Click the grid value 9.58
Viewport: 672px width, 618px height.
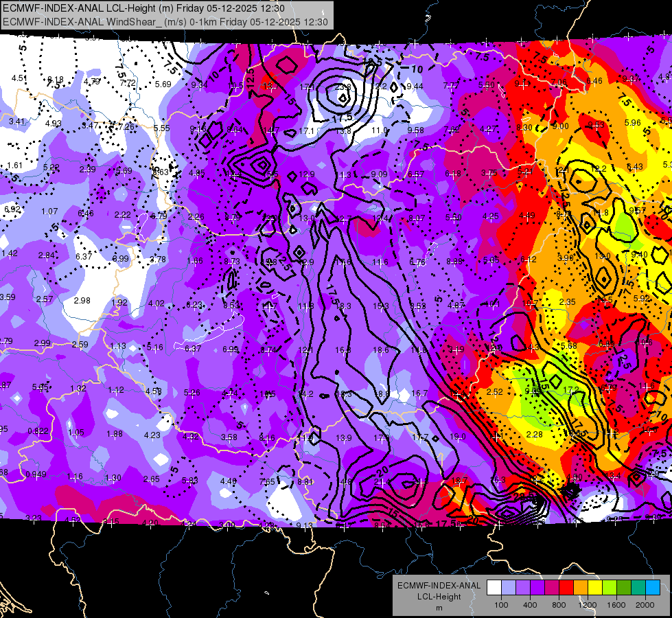point(415,130)
